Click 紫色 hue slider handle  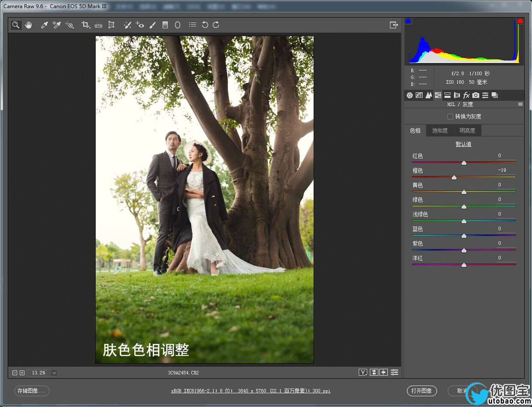(x=464, y=251)
